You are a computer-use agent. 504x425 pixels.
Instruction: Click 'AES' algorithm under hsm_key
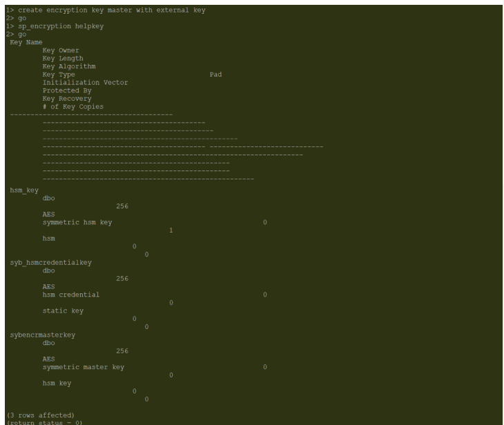49,215
